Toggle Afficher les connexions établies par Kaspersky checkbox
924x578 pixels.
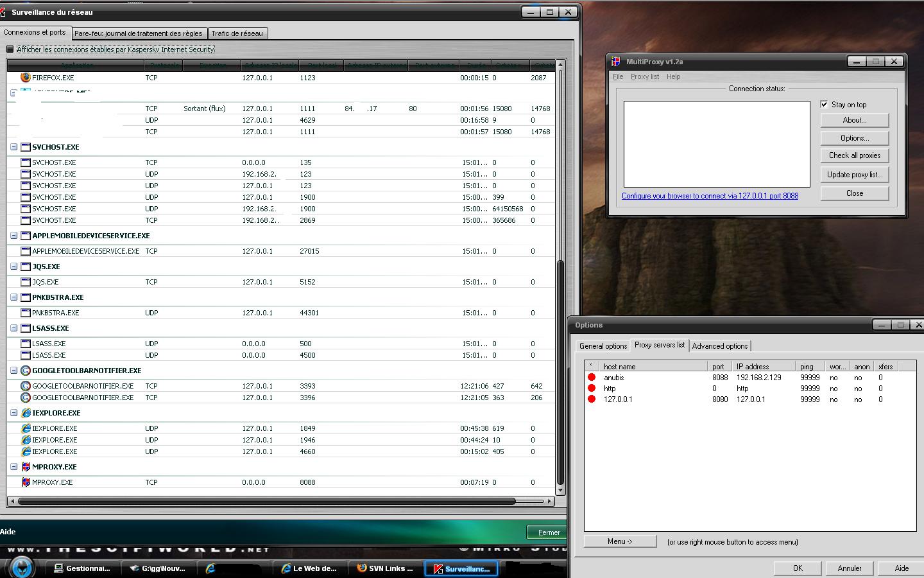(x=10, y=49)
